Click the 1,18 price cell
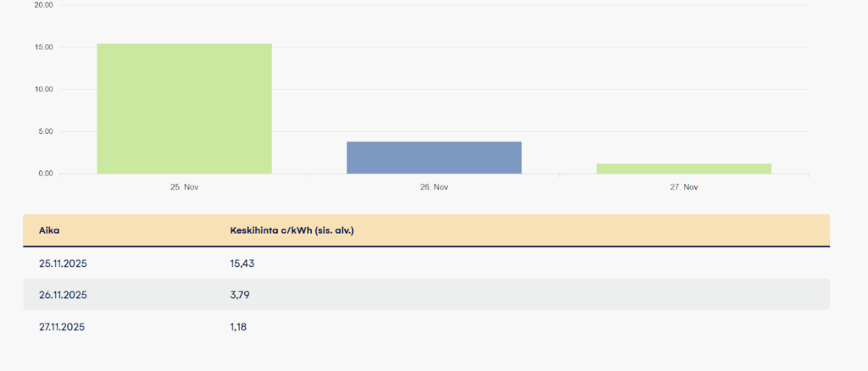The width and height of the screenshot is (868, 371). pos(240,326)
